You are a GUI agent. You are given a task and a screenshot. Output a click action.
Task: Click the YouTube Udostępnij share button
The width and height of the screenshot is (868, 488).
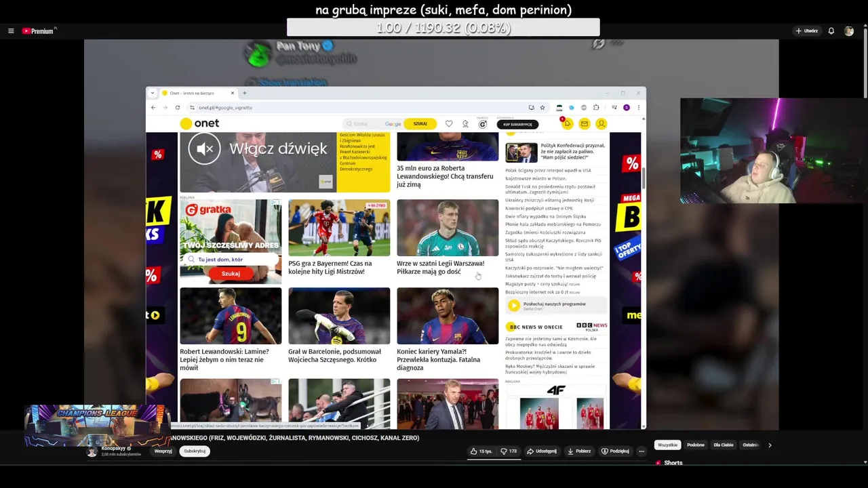[x=542, y=451]
